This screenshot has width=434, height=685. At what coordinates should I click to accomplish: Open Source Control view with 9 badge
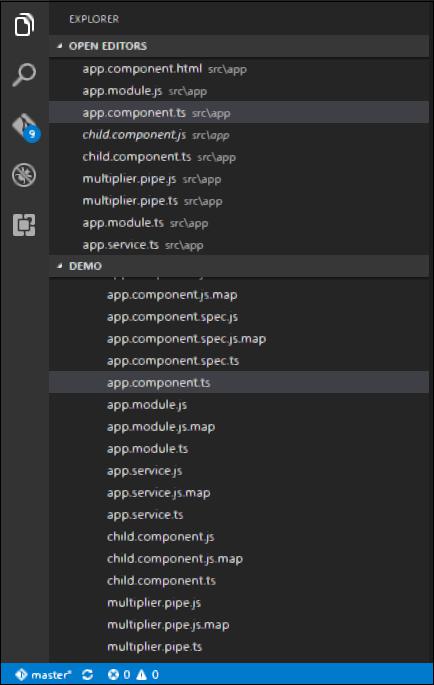[x=25, y=127]
